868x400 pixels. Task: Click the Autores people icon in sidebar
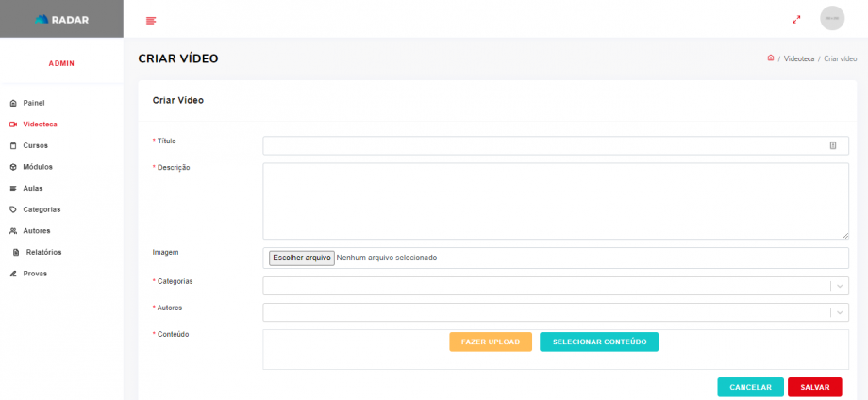(13, 231)
